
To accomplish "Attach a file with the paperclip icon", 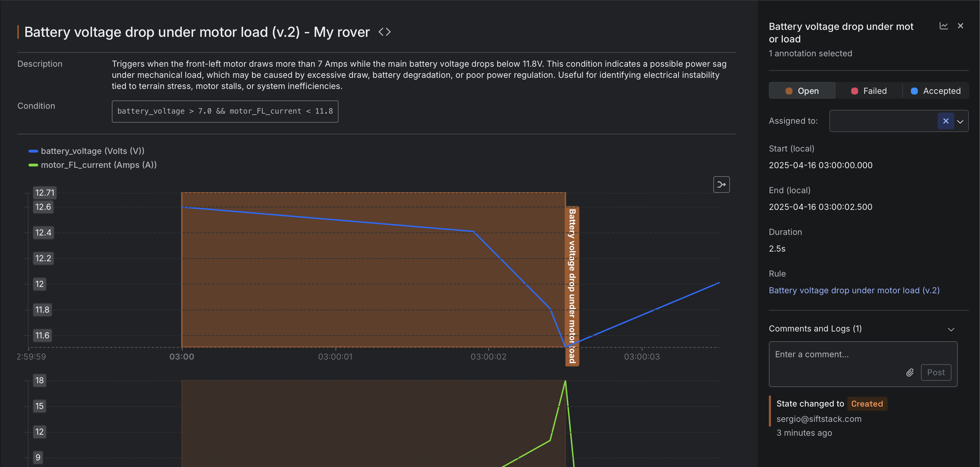I will pyautogui.click(x=910, y=372).
